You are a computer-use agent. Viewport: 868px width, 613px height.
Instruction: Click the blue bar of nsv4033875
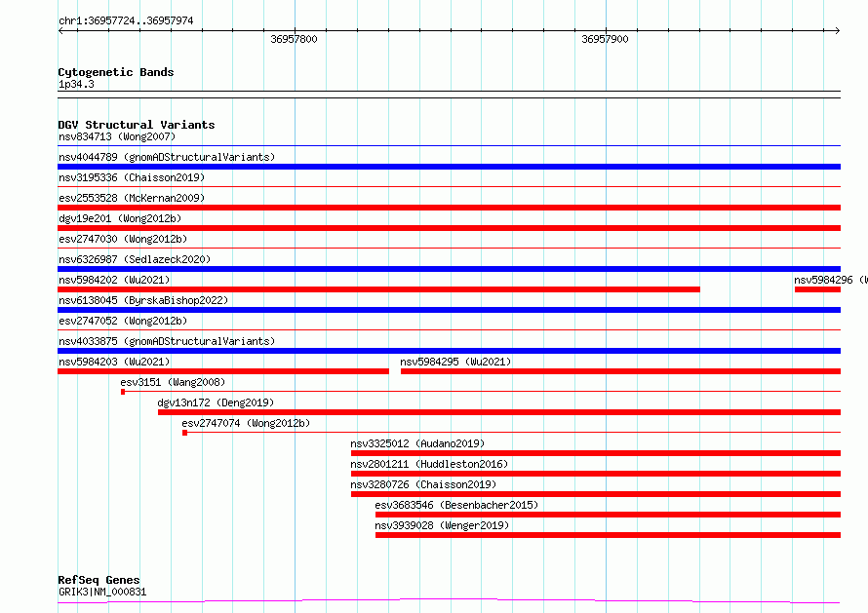(x=449, y=351)
